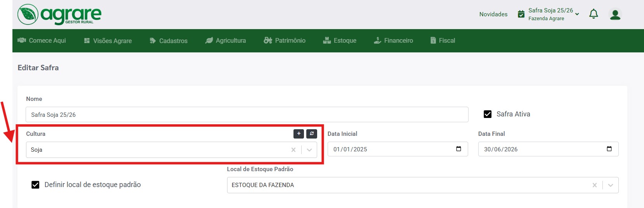Image resolution: width=644 pixels, height=208 pixels.
Task: Open the Comece Aqui menu
Action: coord(42,40)
